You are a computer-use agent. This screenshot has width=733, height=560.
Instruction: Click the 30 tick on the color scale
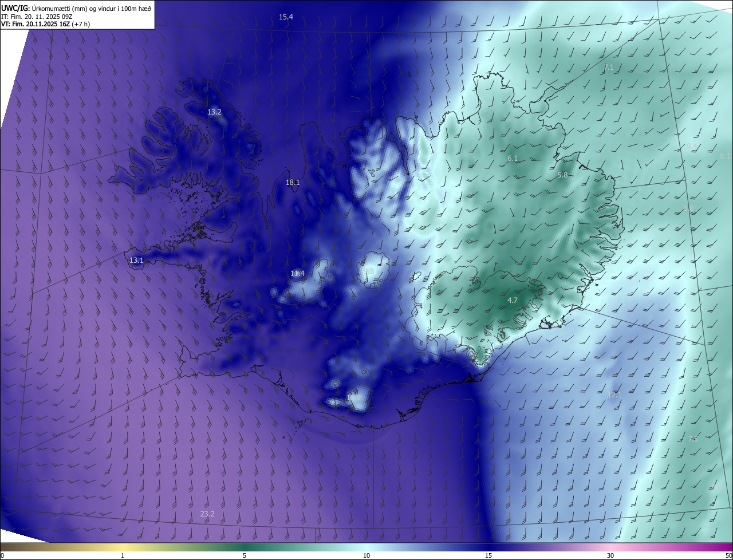coord(610,555)
